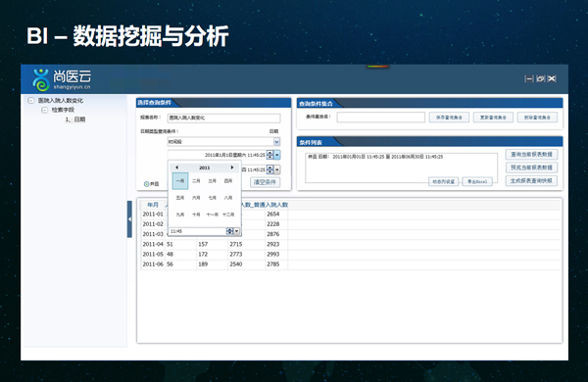Click the cell value 2876

273,234
